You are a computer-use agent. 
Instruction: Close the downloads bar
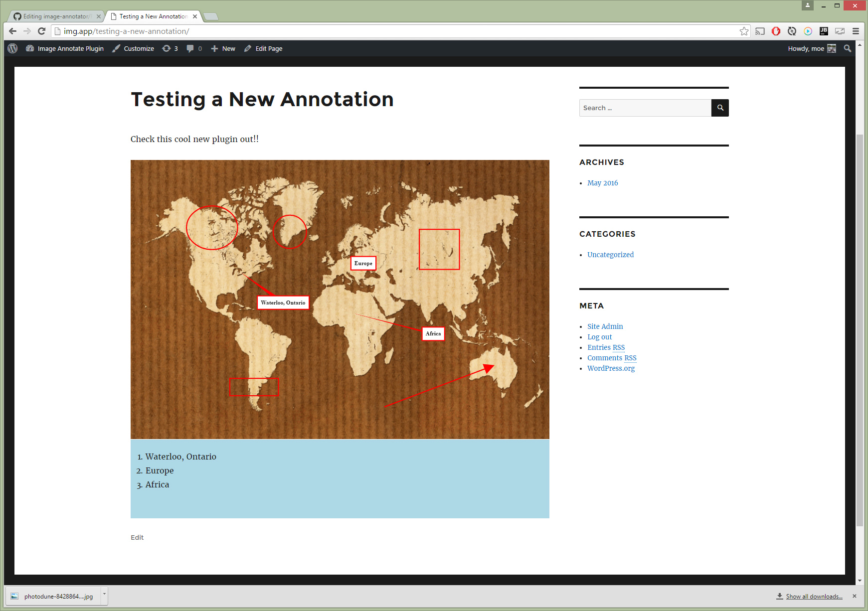coord(855,596)
